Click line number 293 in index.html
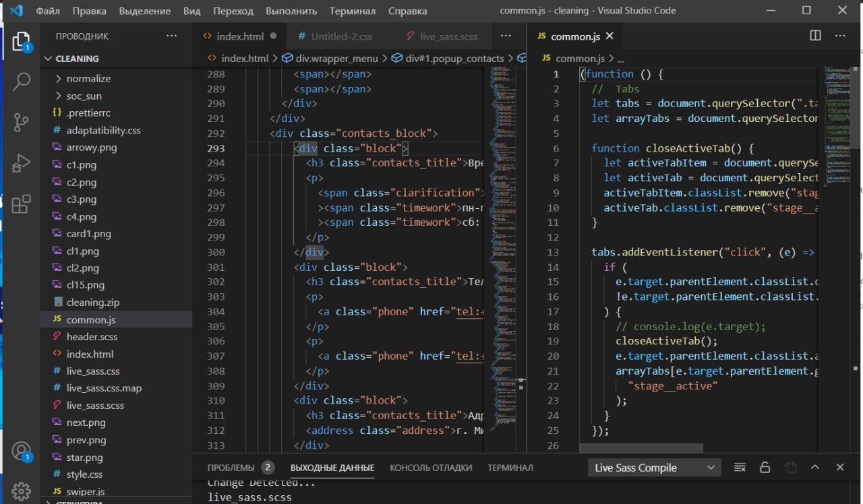The height and width of the screenshot is (504, 863). [216, 148]
